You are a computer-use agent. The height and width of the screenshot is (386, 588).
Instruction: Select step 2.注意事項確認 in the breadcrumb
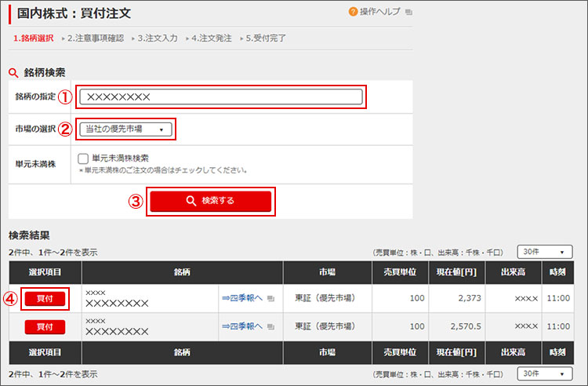coord(96,38)
